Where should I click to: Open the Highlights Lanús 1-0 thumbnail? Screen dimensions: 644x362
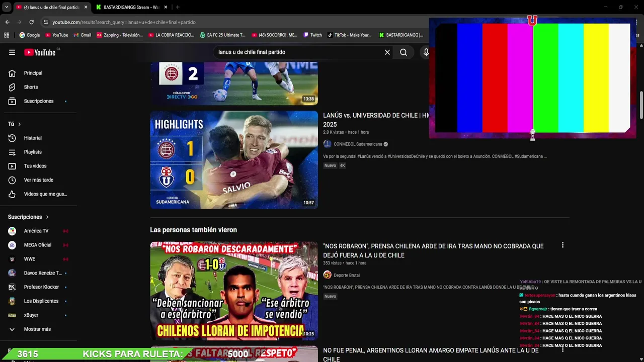tap(234, 160)
